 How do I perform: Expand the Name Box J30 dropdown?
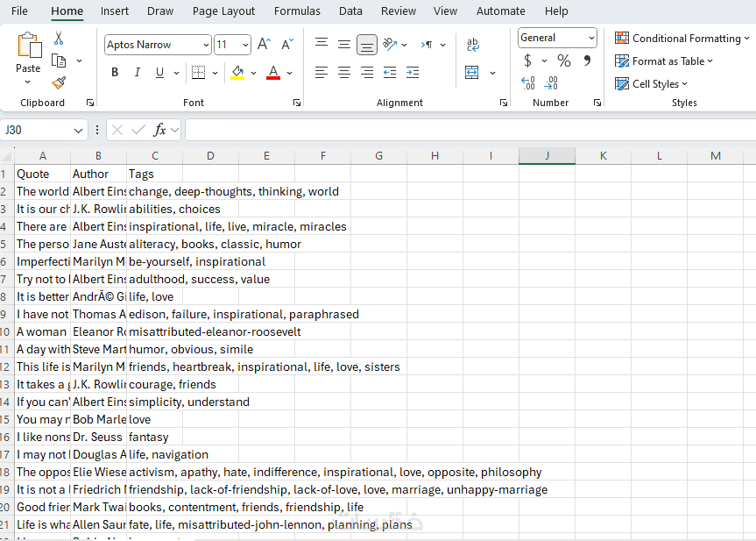[x=78, y=131]
